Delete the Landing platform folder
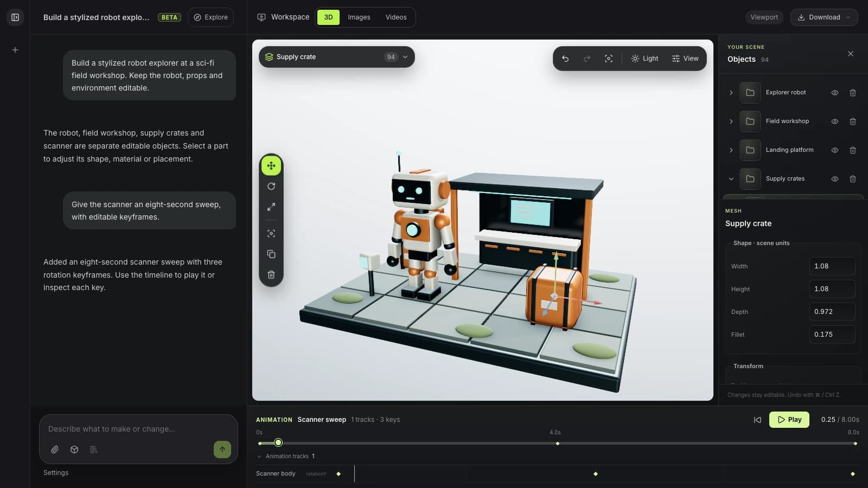Screen dimensions: 868x488 pyautogui.click(x=853, y=150)
